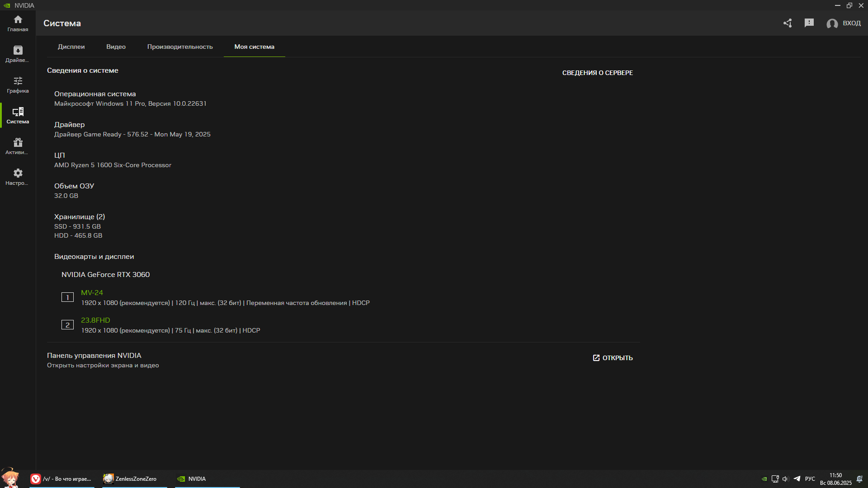Click СВЕДЕНИЯ О СЕРВЕРЕ link
Image resolution: width=868 pixels, height=488 pixels.
coord(597,73)
